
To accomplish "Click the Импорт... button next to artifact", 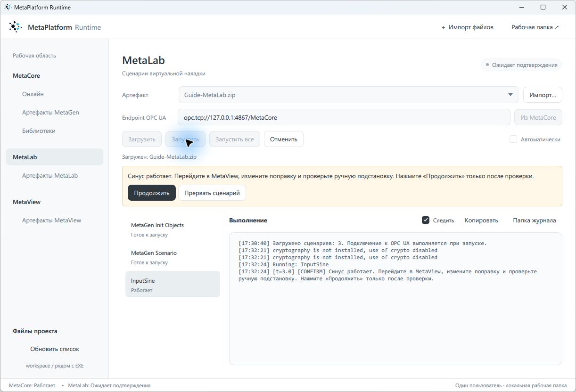I will pos(543,95).
